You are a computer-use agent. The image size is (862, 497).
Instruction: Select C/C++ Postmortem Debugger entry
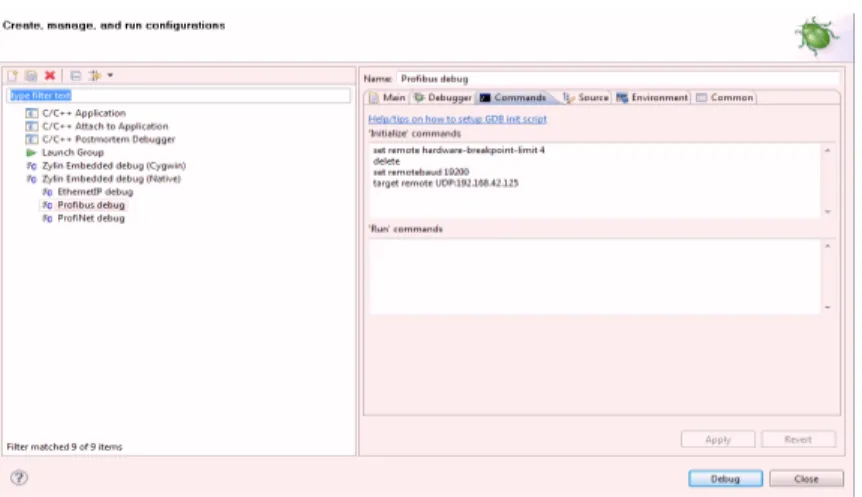click(x=108, y=139)
